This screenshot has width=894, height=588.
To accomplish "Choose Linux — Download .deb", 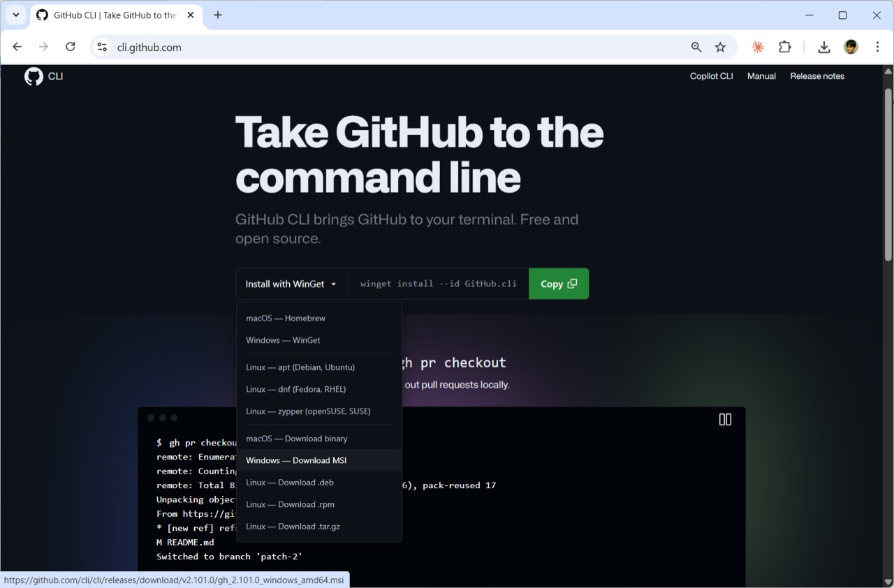I will pyautogui.click(x=319, y=483).
